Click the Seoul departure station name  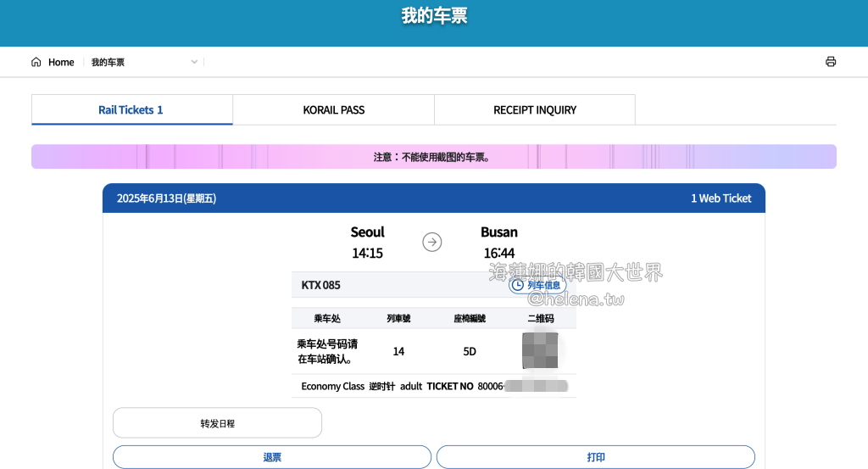click(367, 232)
